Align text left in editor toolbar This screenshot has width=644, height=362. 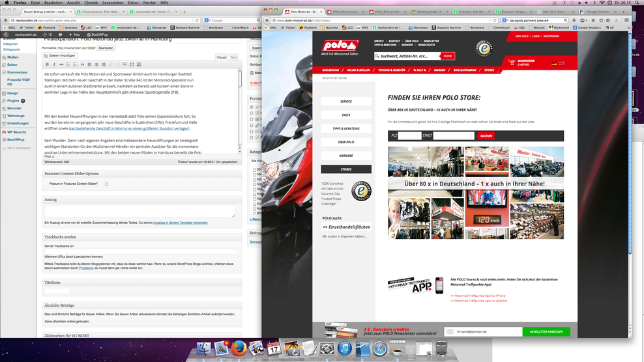coord(89,64)
